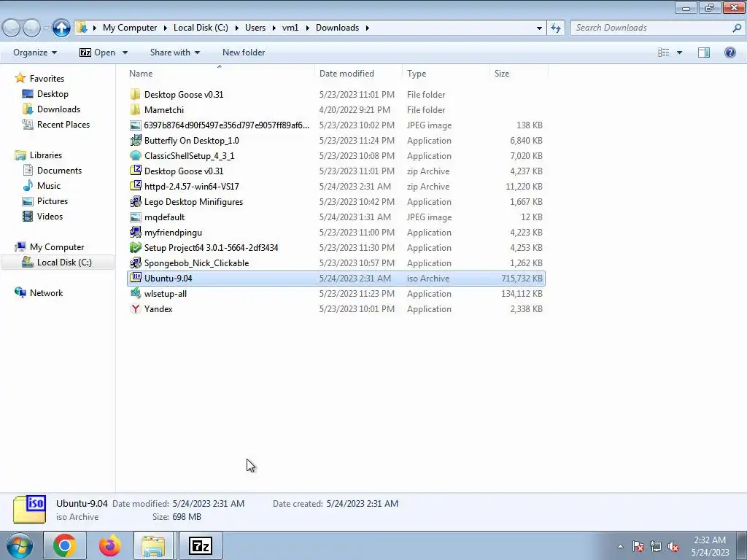Click Users in the address breadcrumb
Image resolution: width=747 pixels, height=560 pixels.
pos(255,28)
